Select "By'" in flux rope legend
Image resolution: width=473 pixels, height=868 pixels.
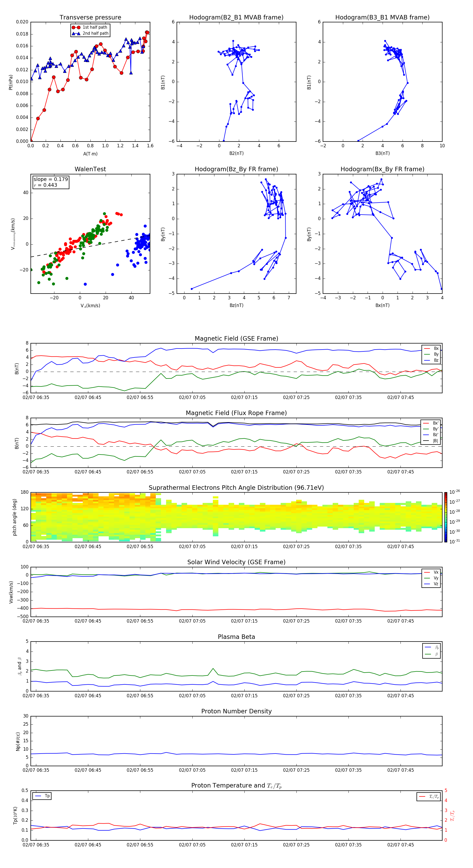431,429
